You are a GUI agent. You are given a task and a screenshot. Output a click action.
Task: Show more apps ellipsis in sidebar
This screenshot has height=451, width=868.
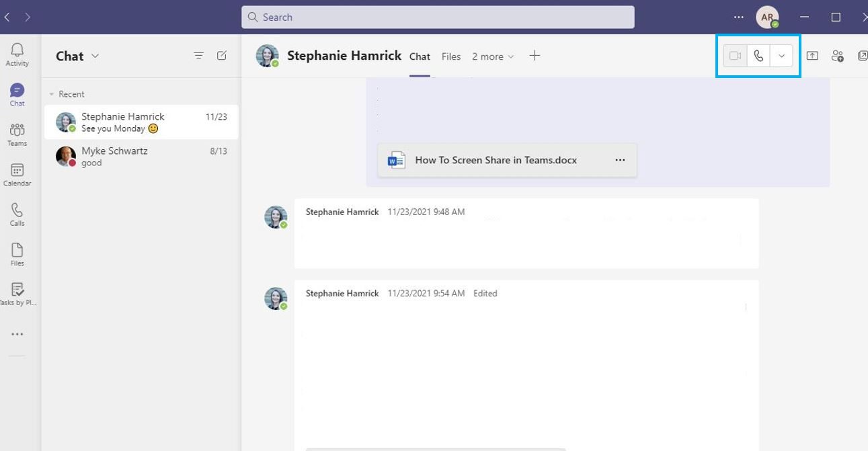click(x=17, y=334)
